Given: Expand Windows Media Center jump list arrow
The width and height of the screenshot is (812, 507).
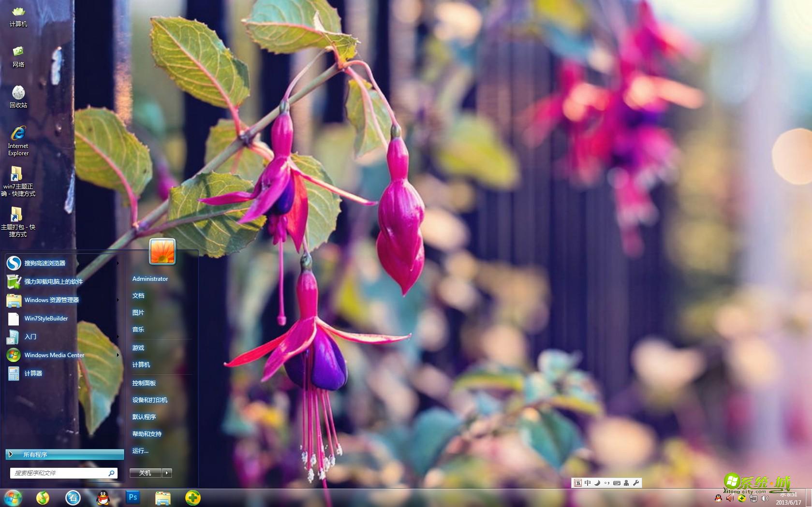Looking at the screenshot, I should pyautogui.click(x=118, y=355).
